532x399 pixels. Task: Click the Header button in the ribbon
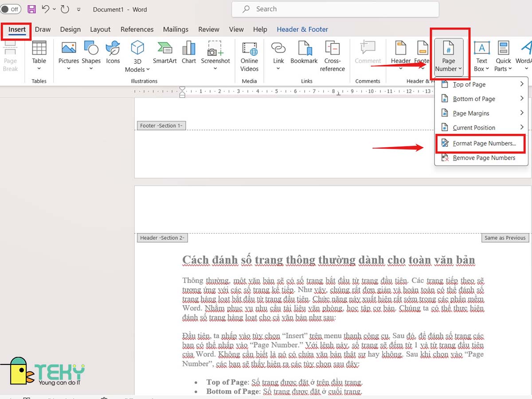tap(401, 56)
